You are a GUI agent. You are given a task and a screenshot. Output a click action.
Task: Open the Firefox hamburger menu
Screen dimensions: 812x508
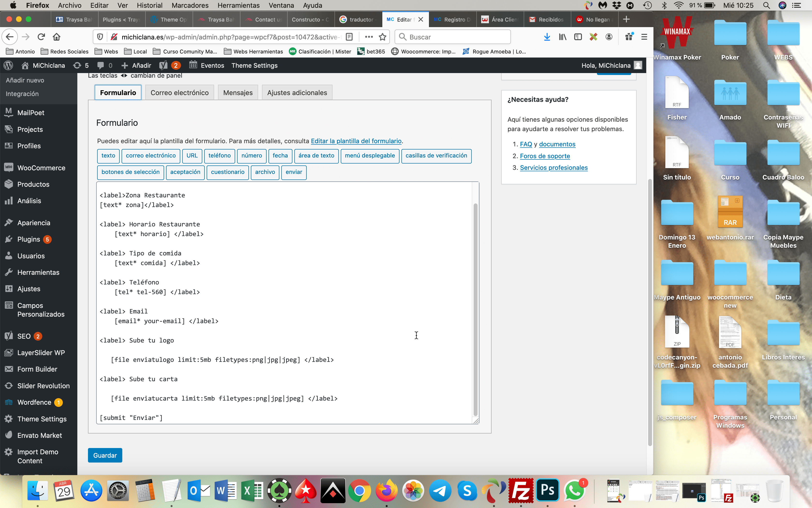point(644,37)
